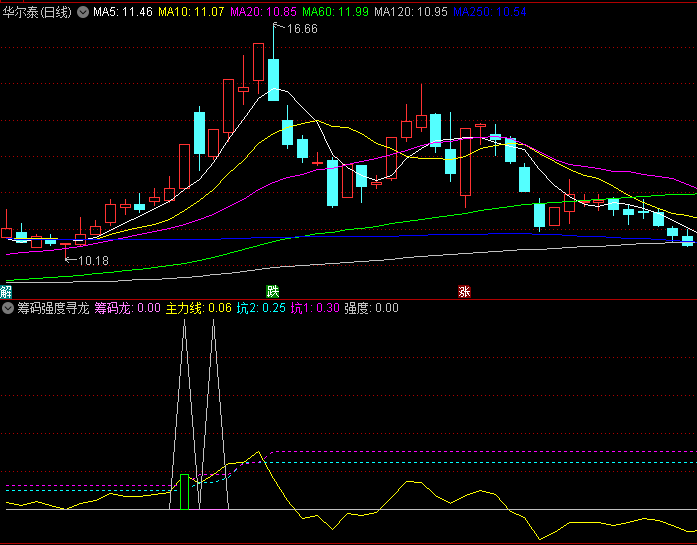Click the 16.66 high price marker
Screen dimensions: 697x545
(300, 29)
